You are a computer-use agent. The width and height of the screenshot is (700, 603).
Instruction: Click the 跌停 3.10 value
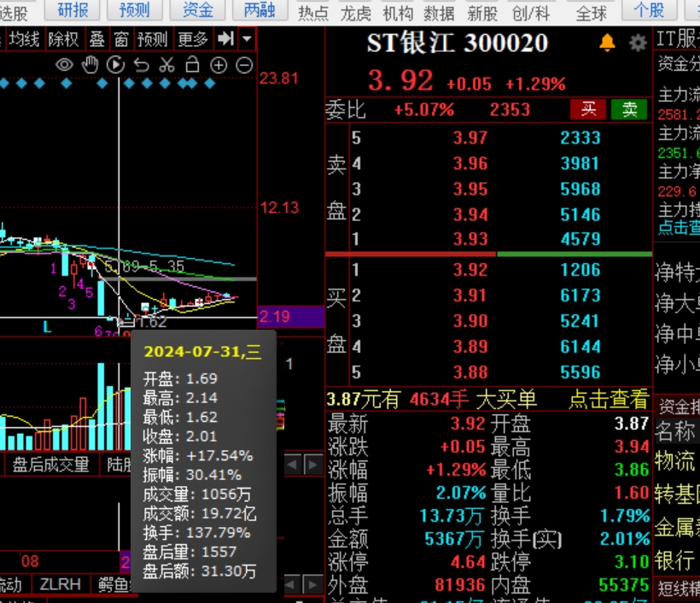(x=631, y=562)
